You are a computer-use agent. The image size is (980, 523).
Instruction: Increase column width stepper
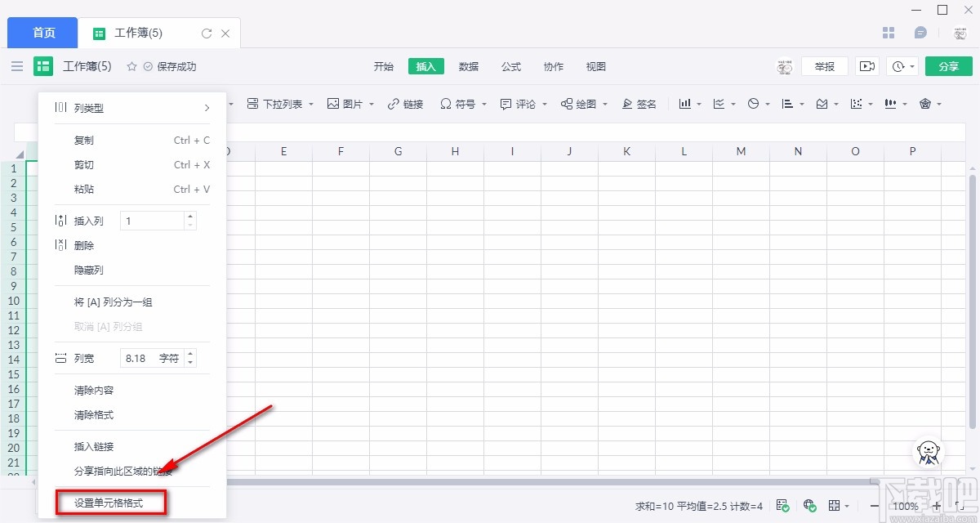190,354
